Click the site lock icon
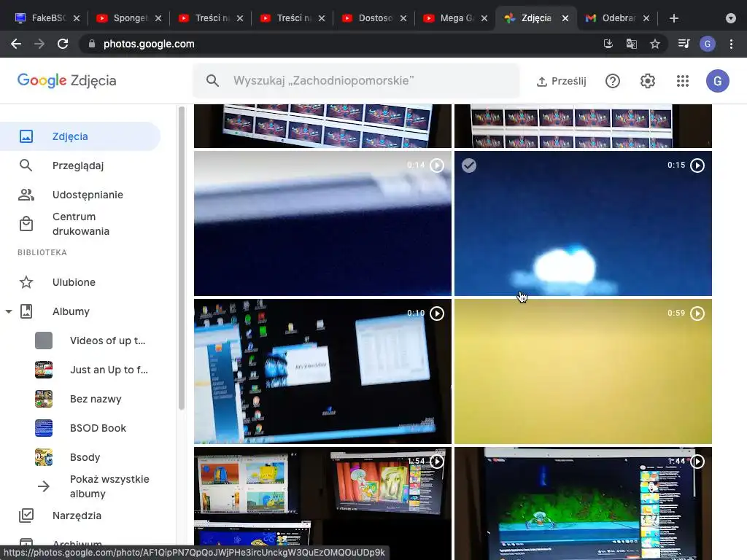 92,44
